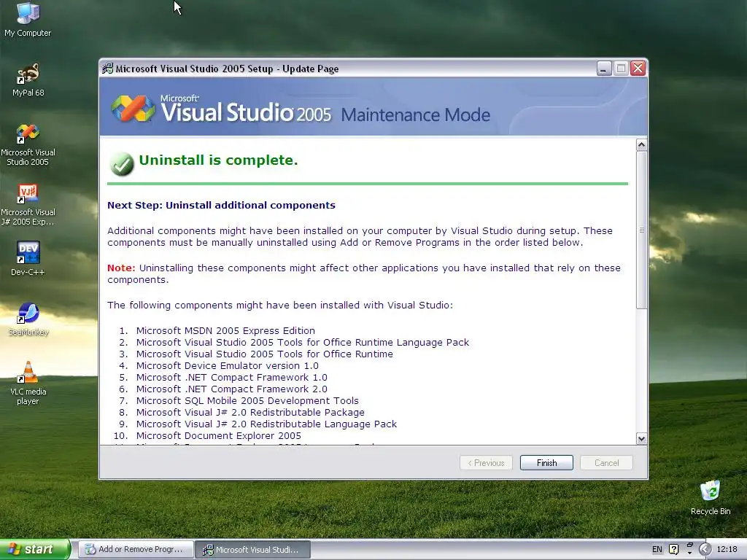Image resolution: width=747 pixels, height=560 pixels.
Task: Open the Windows Start menu
Action: [x=35, y=549]
